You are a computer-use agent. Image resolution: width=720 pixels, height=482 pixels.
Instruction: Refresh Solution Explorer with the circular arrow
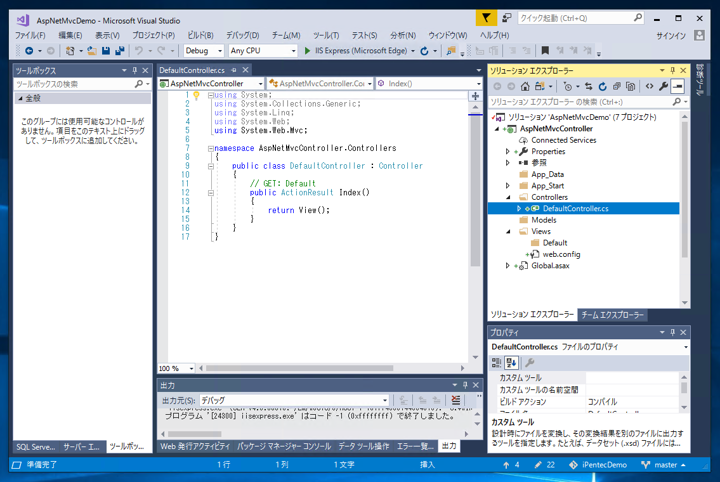pos(602,86)
